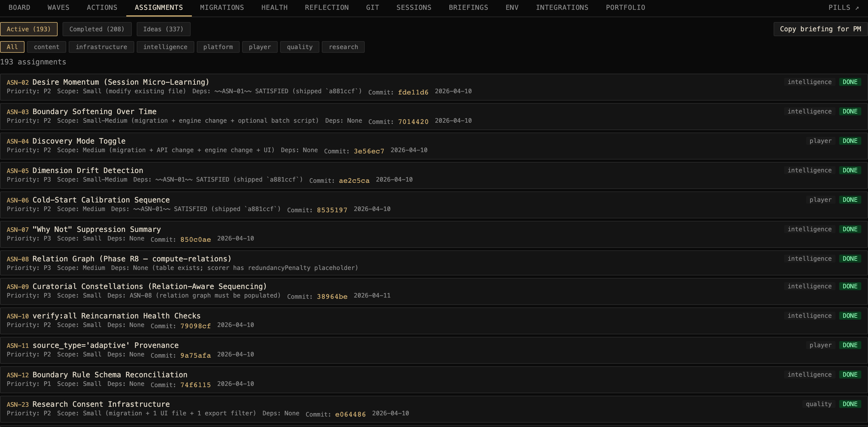Open ASN-11 source_type='adaptive' Provenance
868x427 pixels.
[x=434, y=350]
